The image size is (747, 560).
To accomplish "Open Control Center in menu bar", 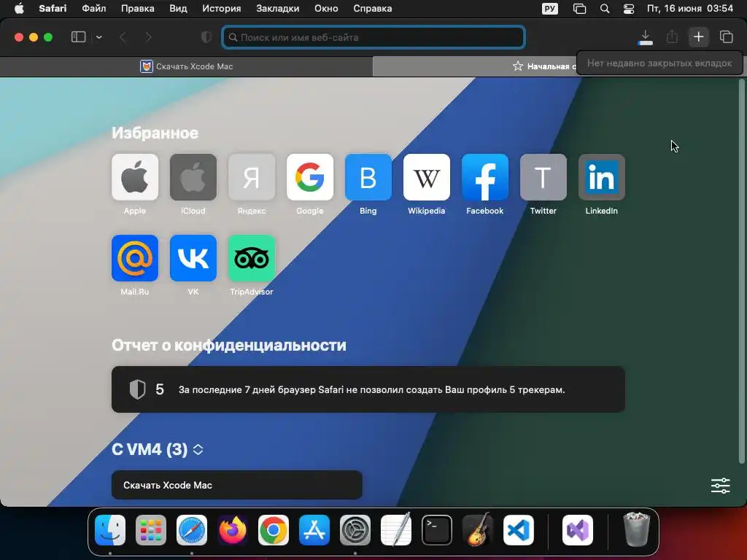I will pyautogui.click(x=629, y=9).
